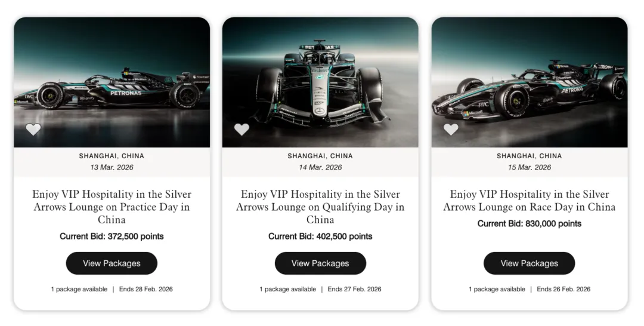The width and height of the screenshot is (644, 326).
Task: Click the 15 Mar. 2026 date label
Action: (530, 168)
